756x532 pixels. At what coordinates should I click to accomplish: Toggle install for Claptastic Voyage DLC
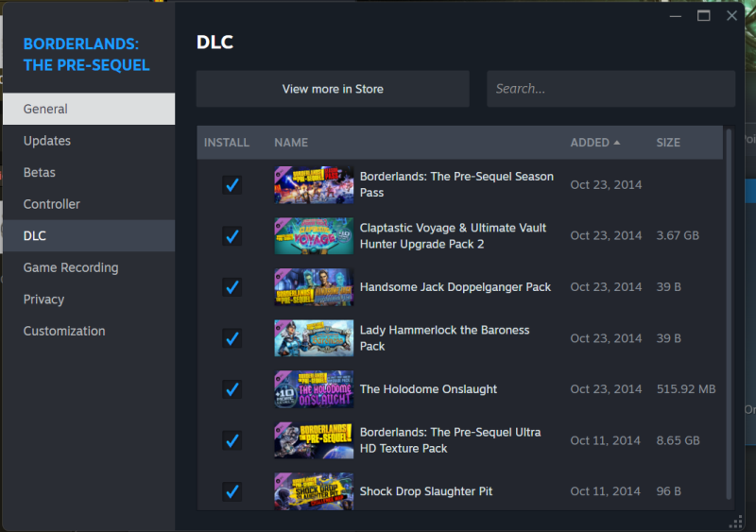click(232, 236)
